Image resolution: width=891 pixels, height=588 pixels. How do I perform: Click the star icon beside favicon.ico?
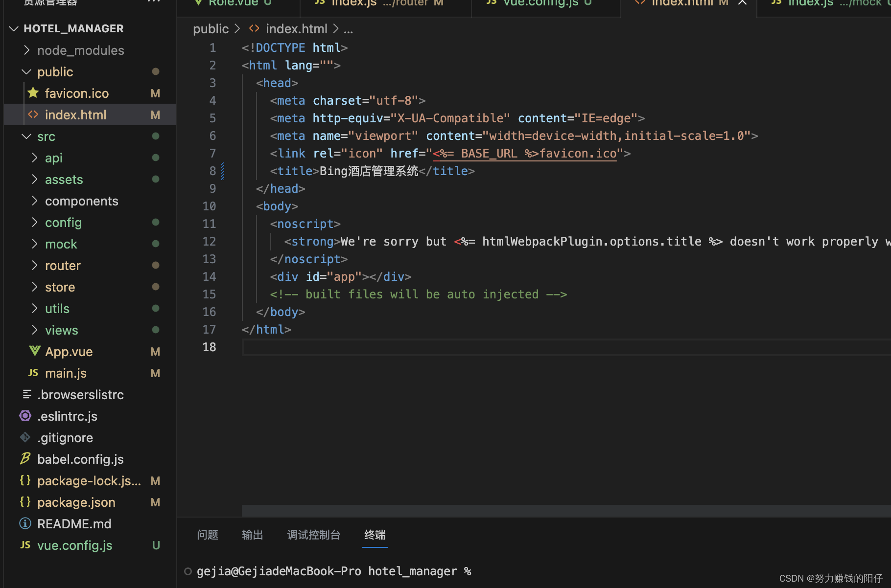33,93
